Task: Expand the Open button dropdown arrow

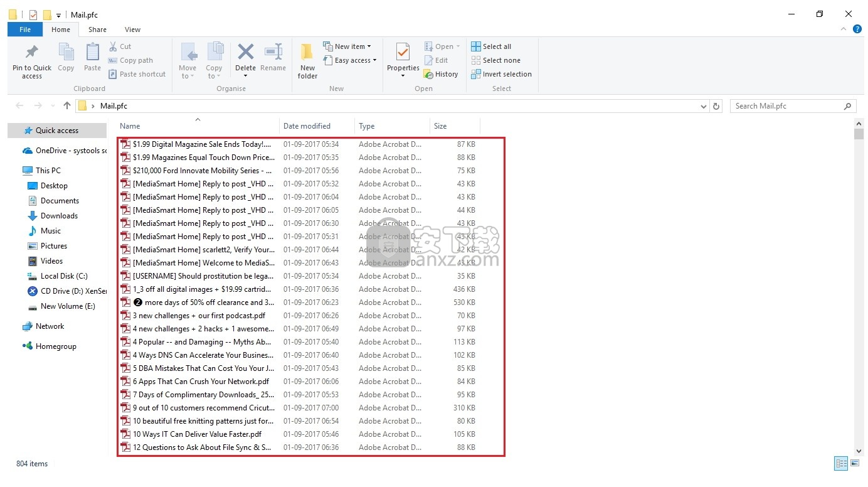Action: [458, 46]
